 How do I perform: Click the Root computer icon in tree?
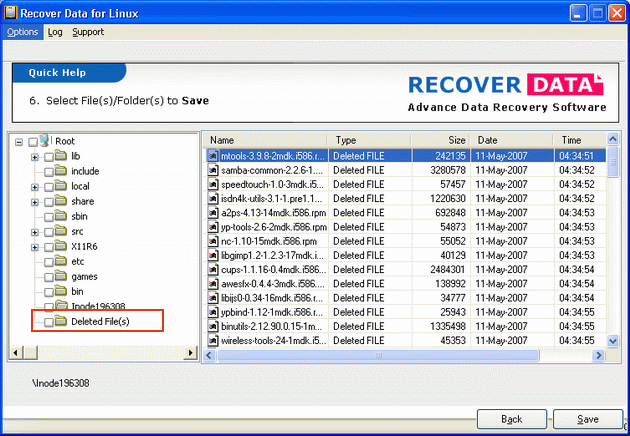[x=46, y=141]
